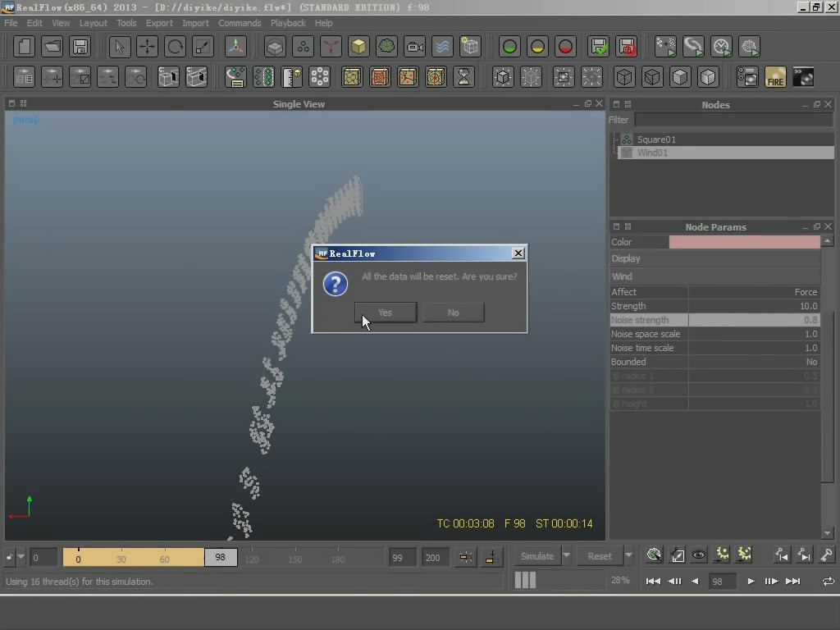
Task: Open the Commands menu
Action: [240, 23]
